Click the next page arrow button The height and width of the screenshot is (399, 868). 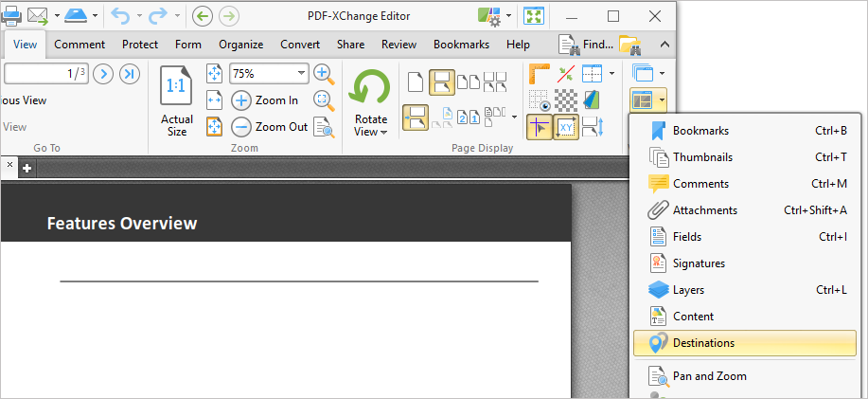(x=103, y=73)
